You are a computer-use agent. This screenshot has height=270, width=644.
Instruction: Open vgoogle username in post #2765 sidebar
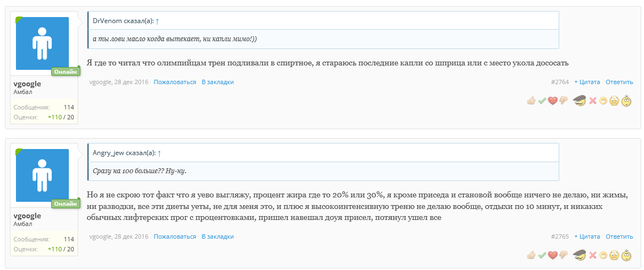tap(27, 216)
